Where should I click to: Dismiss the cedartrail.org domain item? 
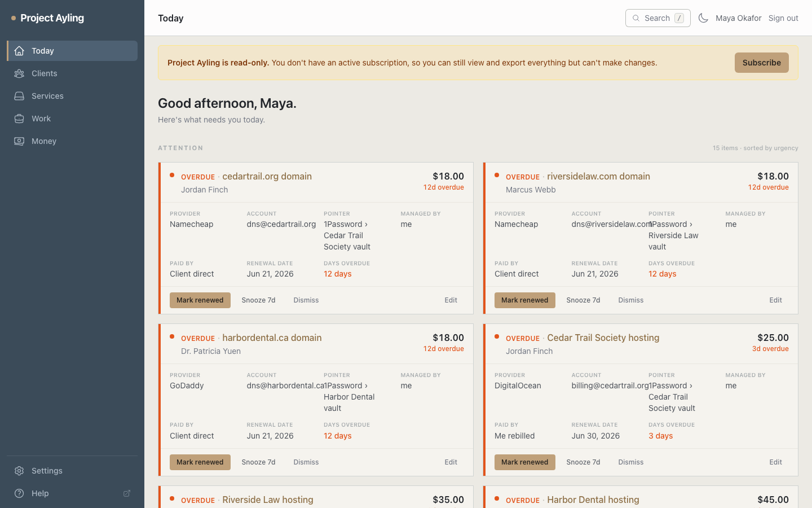306,300
